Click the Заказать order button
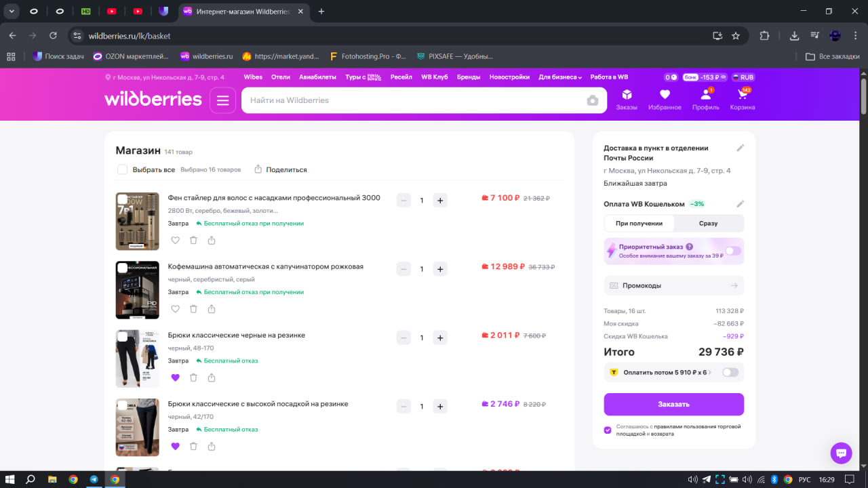868x488 pixels. coord(674,404)
